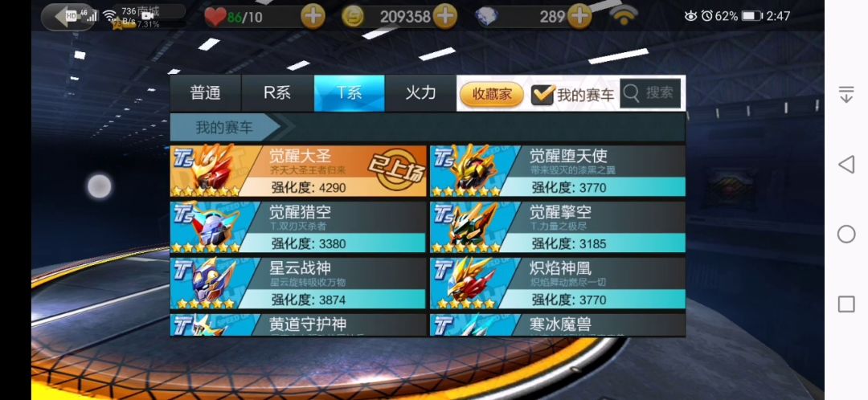Switch to the R系 tab
This screenshot has height=400, width=868.
(x=277, y=93)
